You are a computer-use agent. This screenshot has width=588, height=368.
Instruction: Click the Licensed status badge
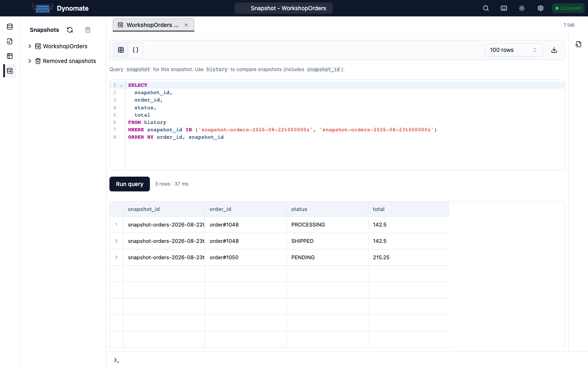point(568,8)
